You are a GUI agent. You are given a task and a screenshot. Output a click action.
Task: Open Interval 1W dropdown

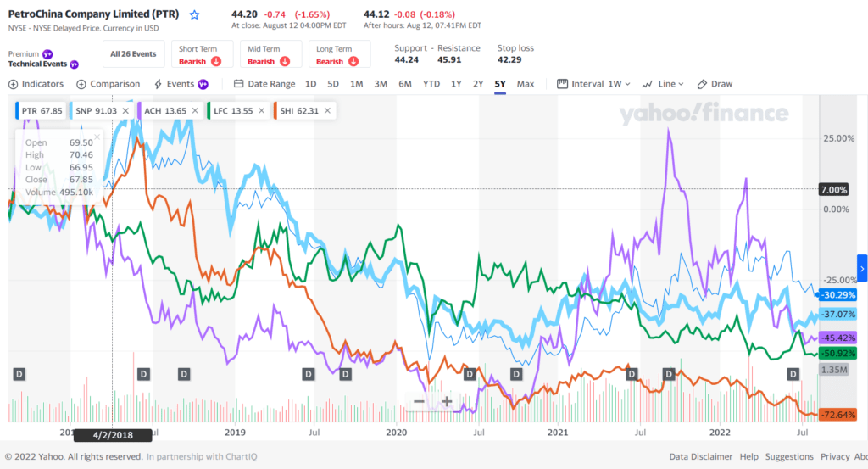pos(593,84)
